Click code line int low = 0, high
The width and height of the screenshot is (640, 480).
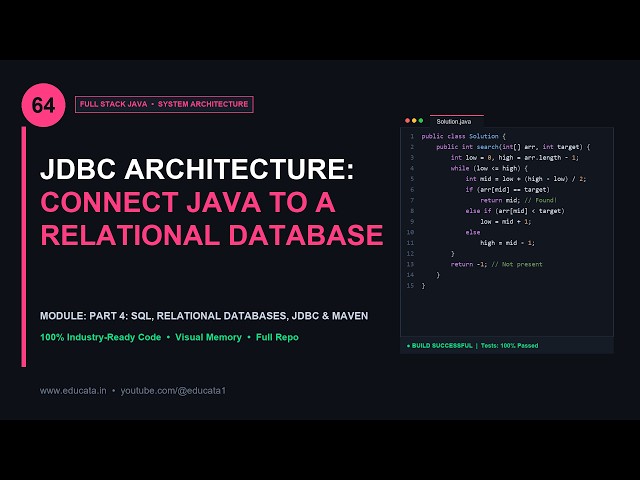coord(515,158)
